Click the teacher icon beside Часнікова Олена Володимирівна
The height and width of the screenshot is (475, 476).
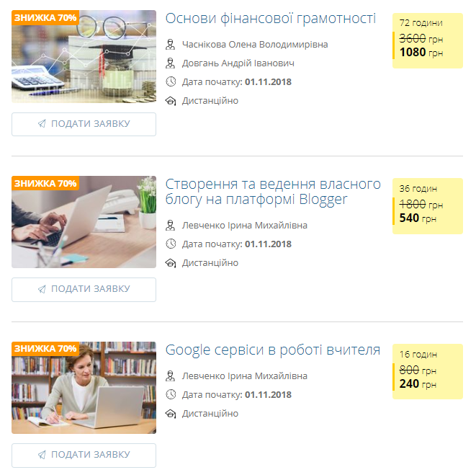[x=170, y=45]
